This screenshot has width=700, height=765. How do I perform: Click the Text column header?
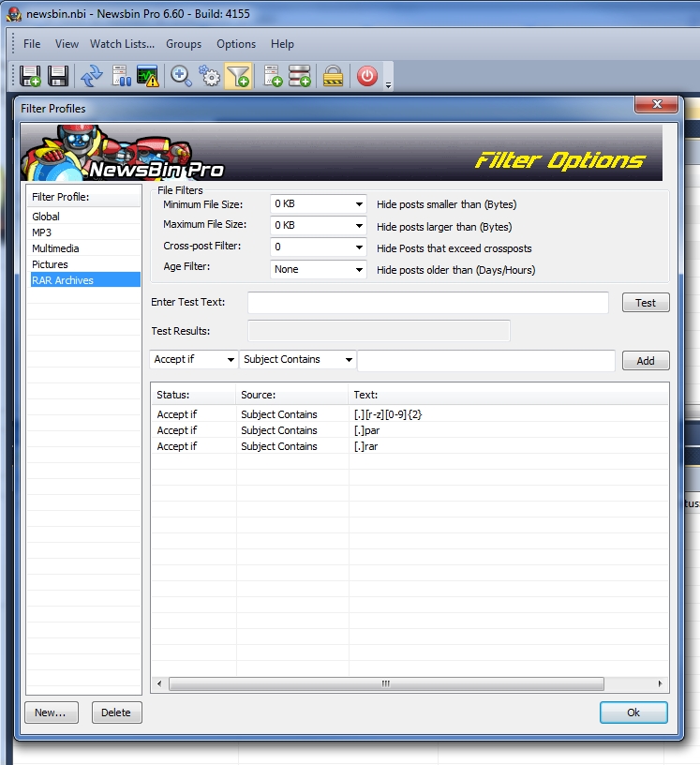508,395
